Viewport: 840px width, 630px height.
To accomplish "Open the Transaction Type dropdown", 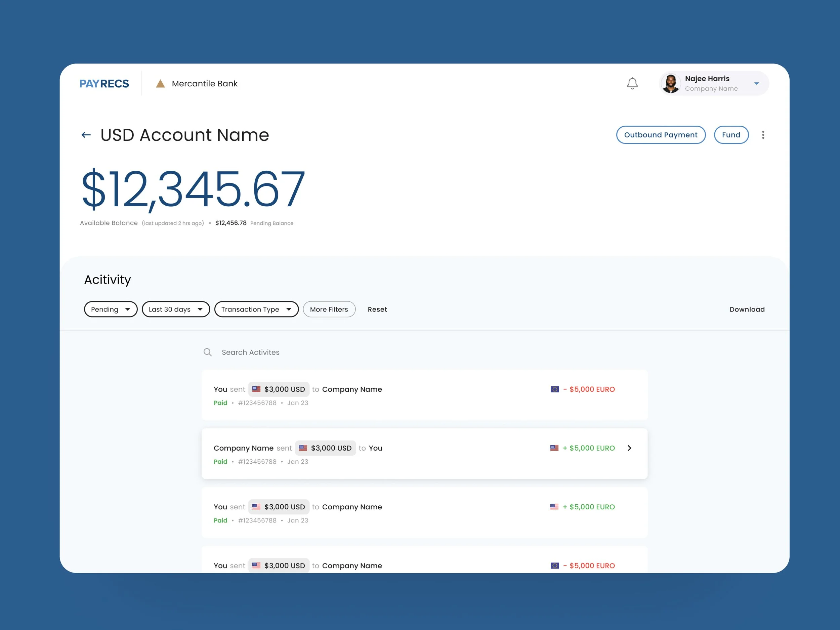I will point(256,309).
